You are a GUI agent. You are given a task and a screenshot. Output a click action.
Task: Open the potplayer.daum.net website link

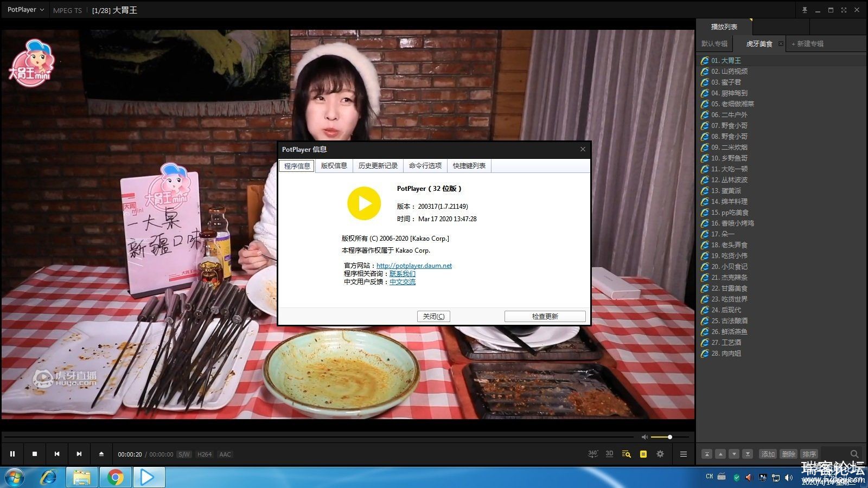click(x=414, y=266)
